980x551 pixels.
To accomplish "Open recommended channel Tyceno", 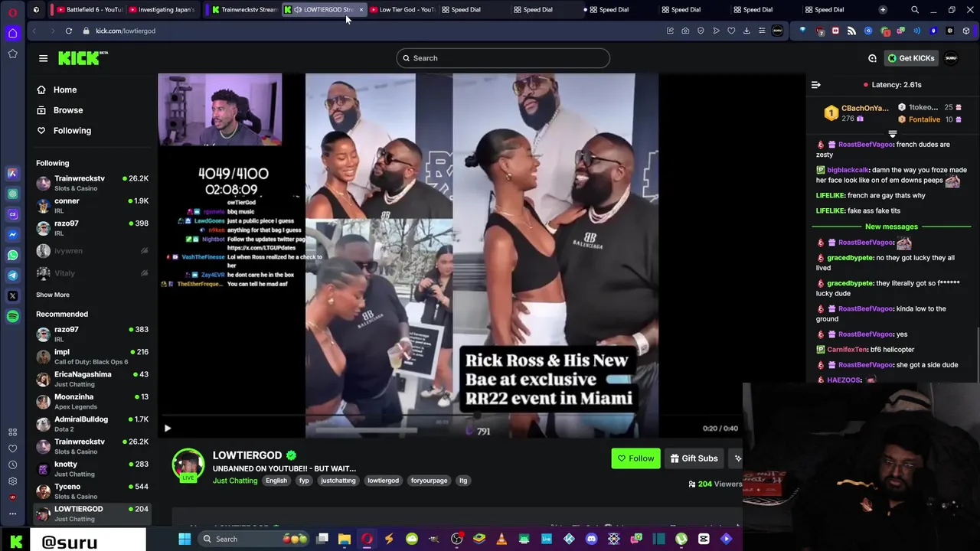I will (x=92, y=491).
